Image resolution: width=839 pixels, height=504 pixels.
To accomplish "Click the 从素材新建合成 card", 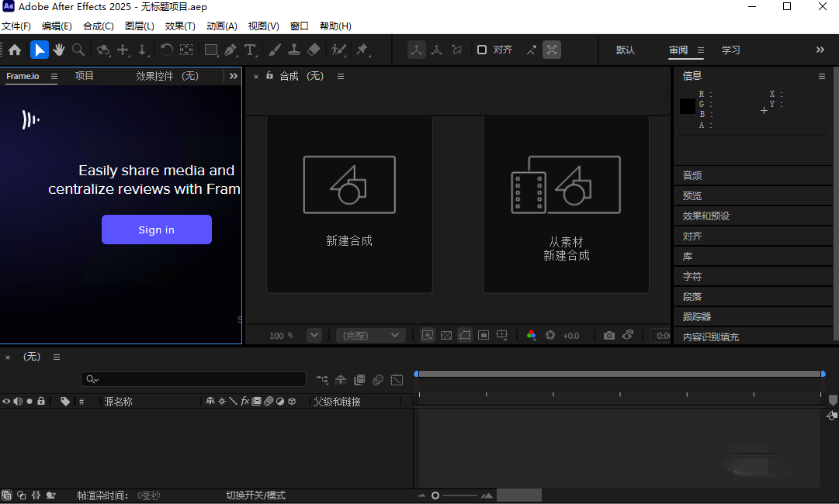I will click(x=566, y=204).
